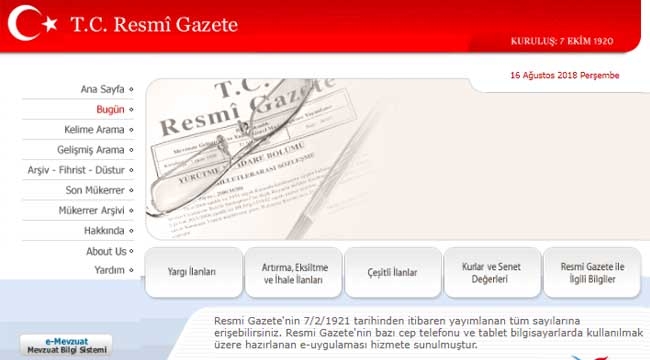Click the bullet icon beside Son Mükerrer

tap(131, 190)
